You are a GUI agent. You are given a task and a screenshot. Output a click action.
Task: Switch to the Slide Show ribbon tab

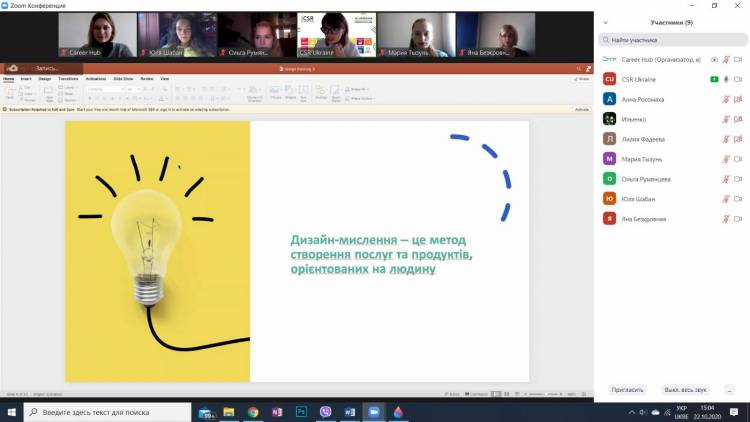tap(123, 78)
